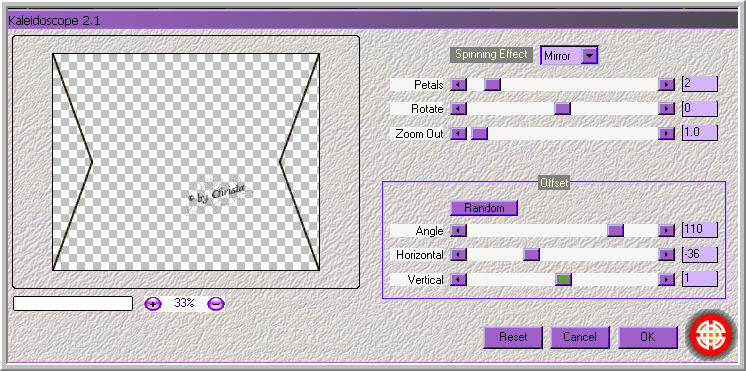Screen dimensions: 746x371
Task: Click the Rotate slider handle
Action: (x=562, y=109)
